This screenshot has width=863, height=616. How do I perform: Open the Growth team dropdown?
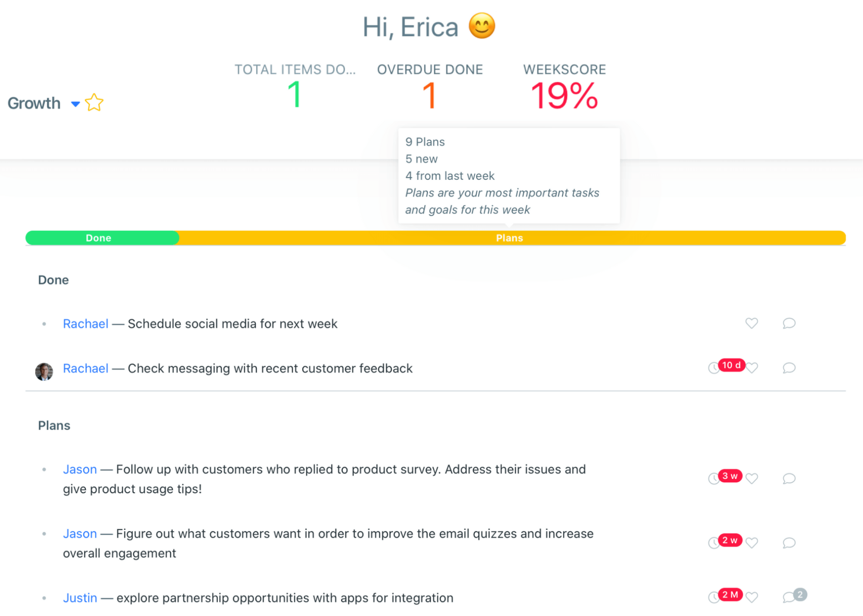(x=75, y=104)
